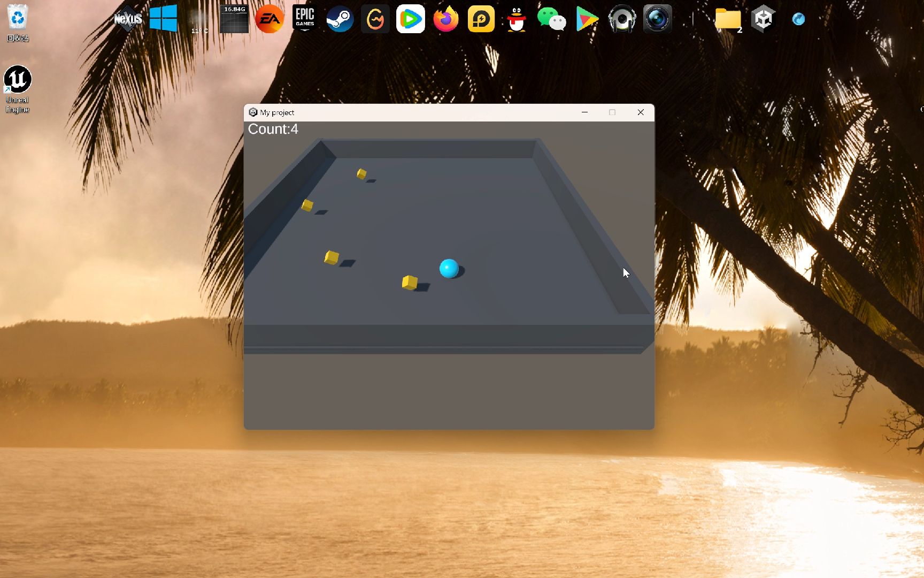
Task: Launch the yellow LDPlayer icon
Action: 481,19
